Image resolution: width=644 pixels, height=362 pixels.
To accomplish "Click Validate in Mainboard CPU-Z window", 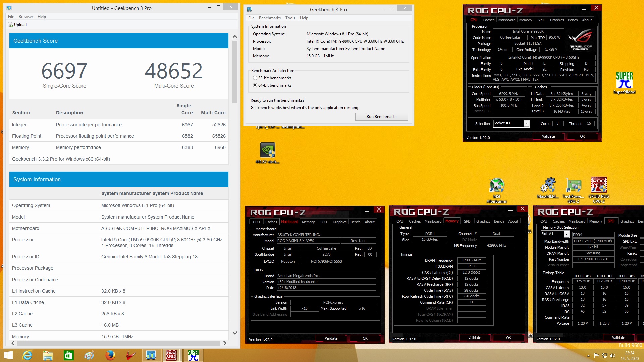I will [331, 338].
